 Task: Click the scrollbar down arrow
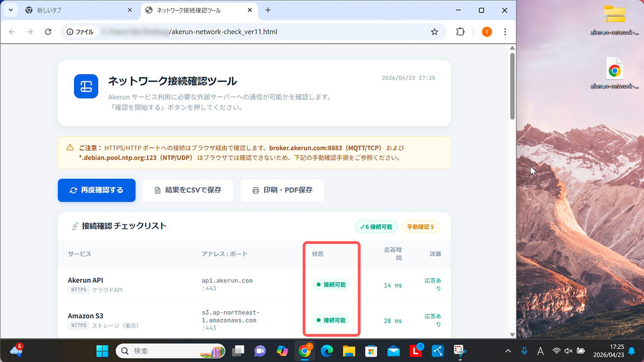[x=512, y=334]
